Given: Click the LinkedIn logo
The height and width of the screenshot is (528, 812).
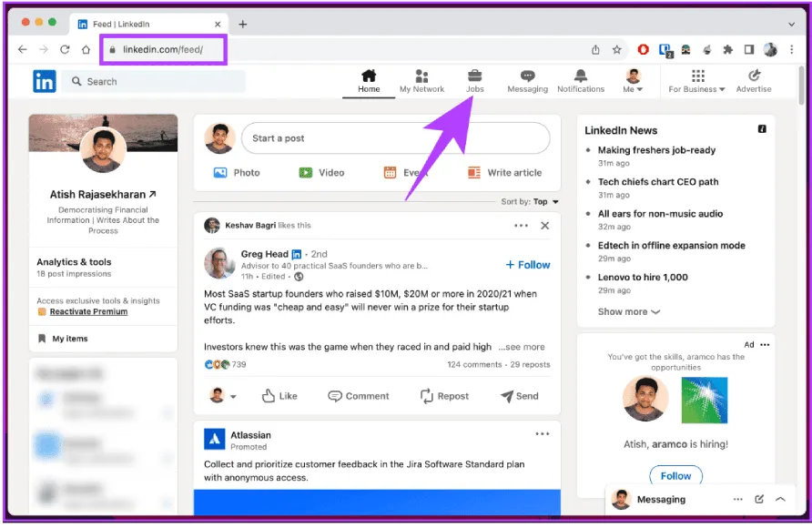Looking at the screenshot, I should [44, 81].
